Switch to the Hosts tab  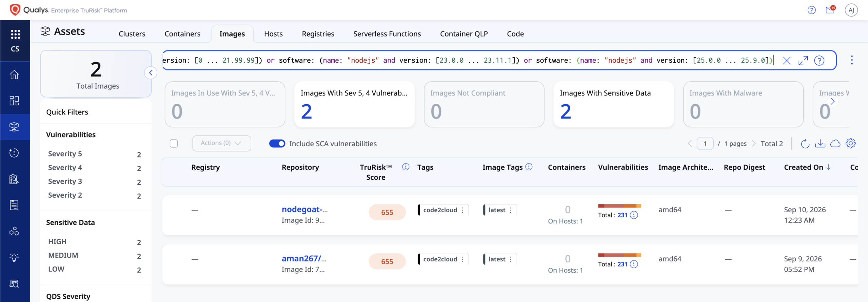click(x=273, y=34)
